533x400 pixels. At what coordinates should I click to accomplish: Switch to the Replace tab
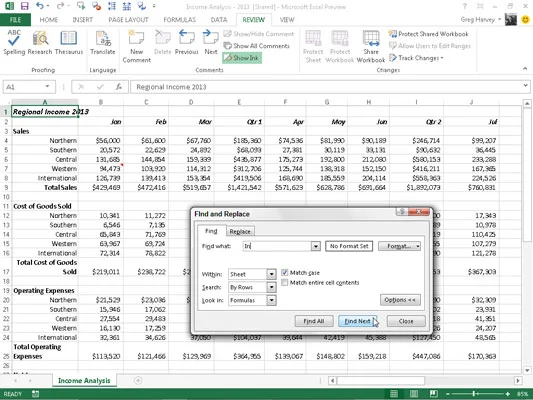coord(240,231)
